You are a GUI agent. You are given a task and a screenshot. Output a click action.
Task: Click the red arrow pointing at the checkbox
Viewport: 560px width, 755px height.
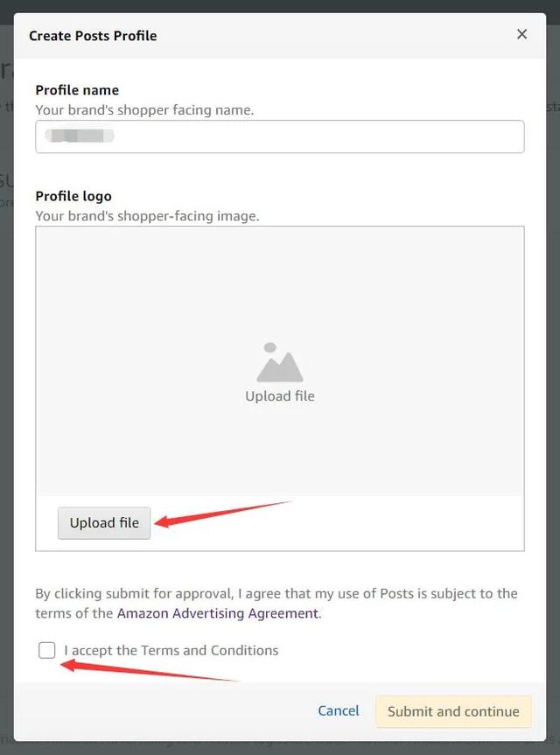[x=150, y=671]
